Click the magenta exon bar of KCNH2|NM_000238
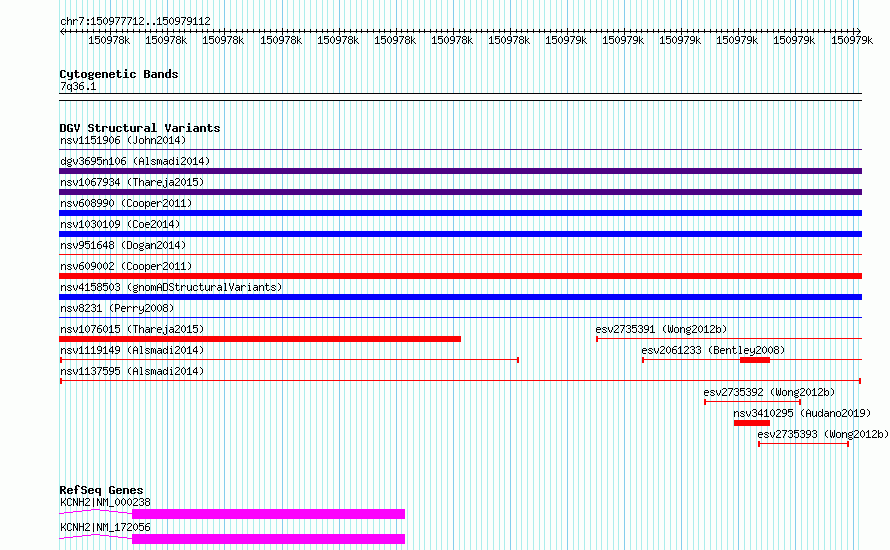 (x=268, y=514)
